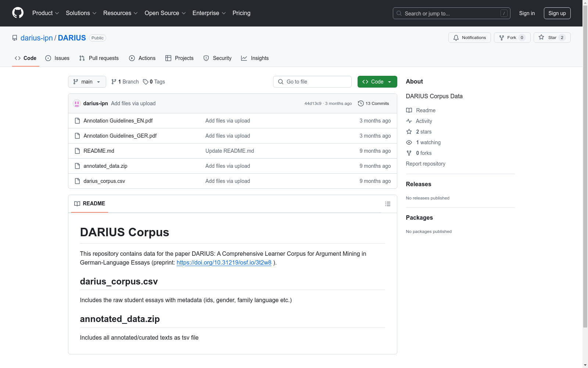Expand the Open Source menu
This screenshot has width=588, height=368.
pyautogui.click(x=165, y=13)
